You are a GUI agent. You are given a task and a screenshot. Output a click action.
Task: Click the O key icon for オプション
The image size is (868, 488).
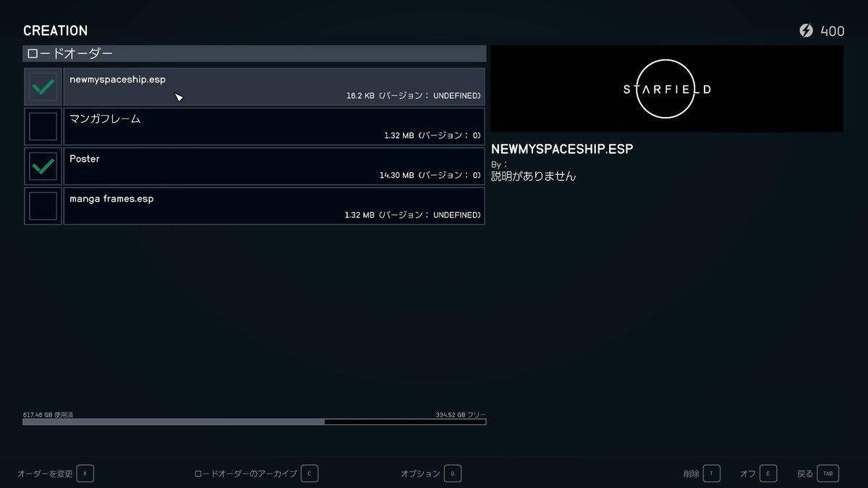point(453,474)
